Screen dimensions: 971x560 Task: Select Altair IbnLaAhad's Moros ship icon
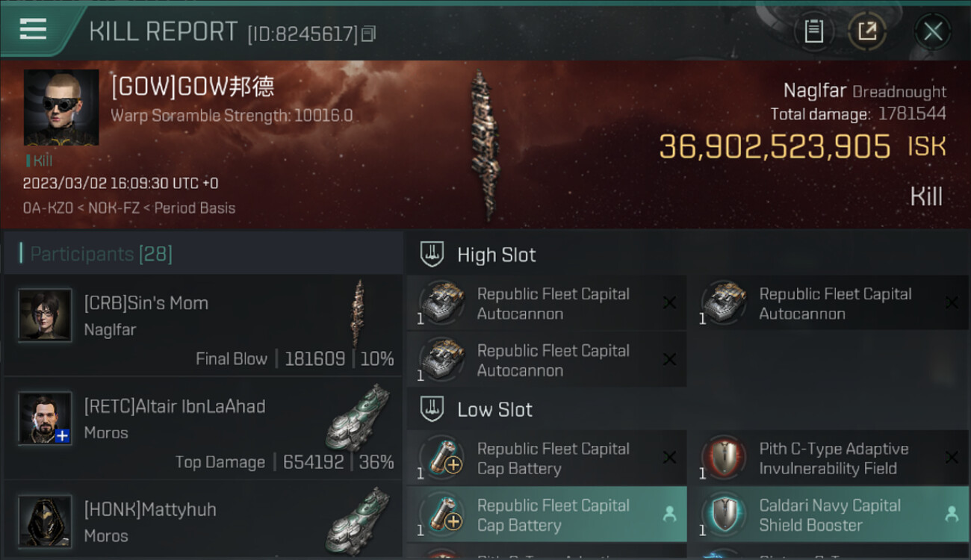359,417
